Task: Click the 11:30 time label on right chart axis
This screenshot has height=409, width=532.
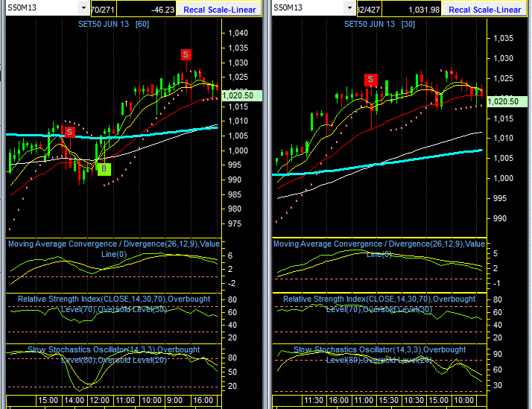Action: coord(314,400)
